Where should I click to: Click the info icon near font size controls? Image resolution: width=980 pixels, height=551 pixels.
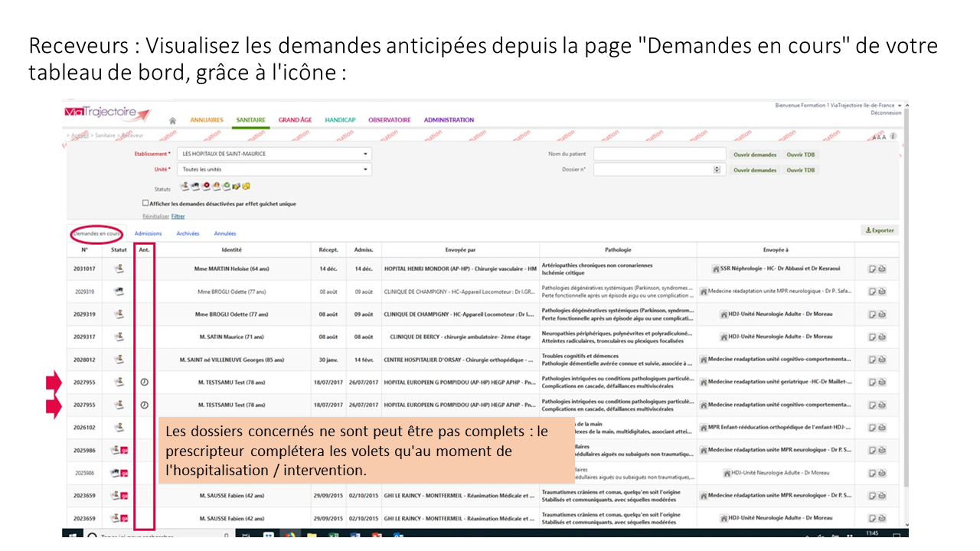[893, 136]
